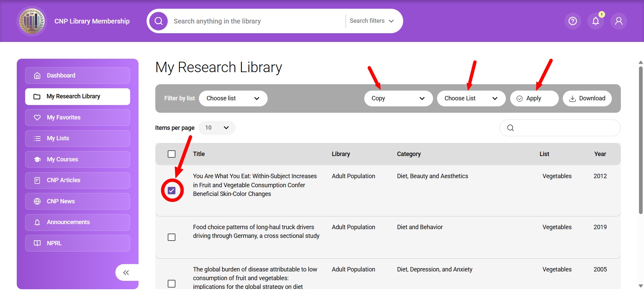
Task: Open notifications bell icon
Action: click(596, 21)
